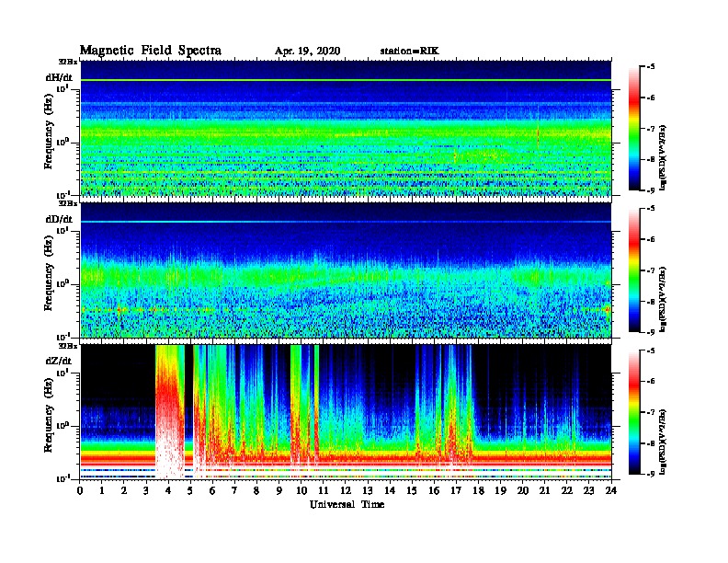Screen dimensions: 728x563
Task: Click the hour "6" tick label on the time axis
Action: click(212, 490)
